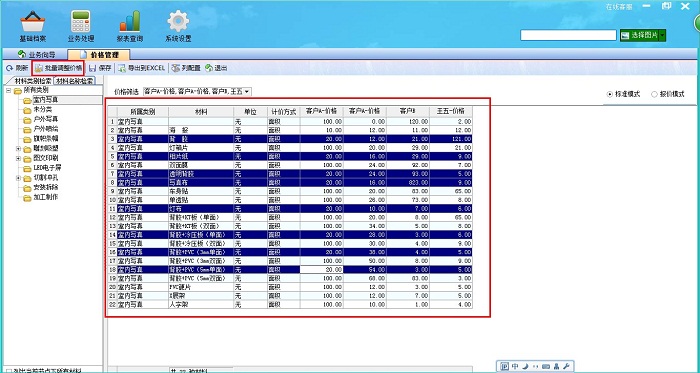
Task: Click the 写真布 material cell
Action: (201, 182)
